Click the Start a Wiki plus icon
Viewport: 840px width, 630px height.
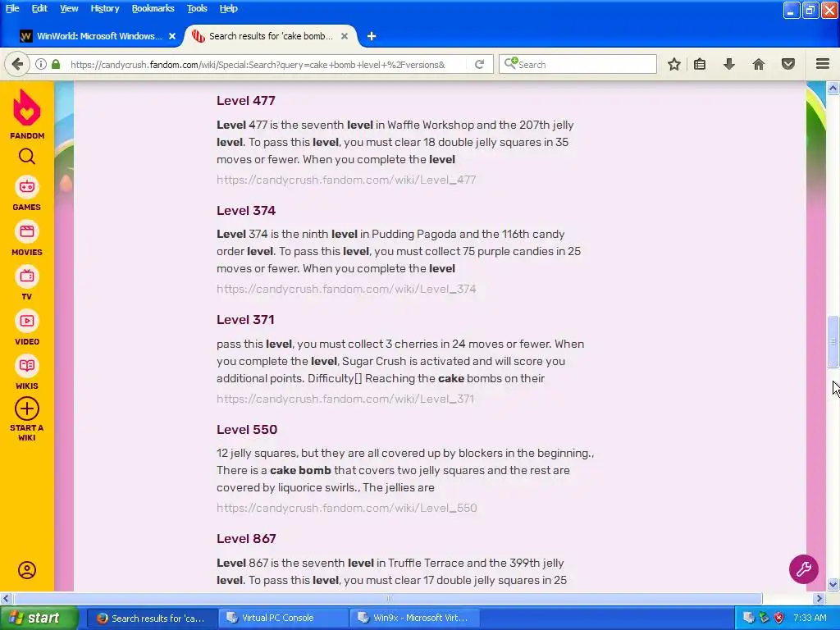[x=27, y=409]
